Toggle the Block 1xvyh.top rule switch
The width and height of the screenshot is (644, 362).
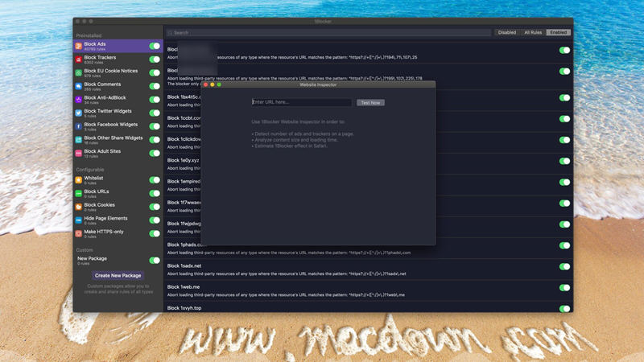[564, 309]
